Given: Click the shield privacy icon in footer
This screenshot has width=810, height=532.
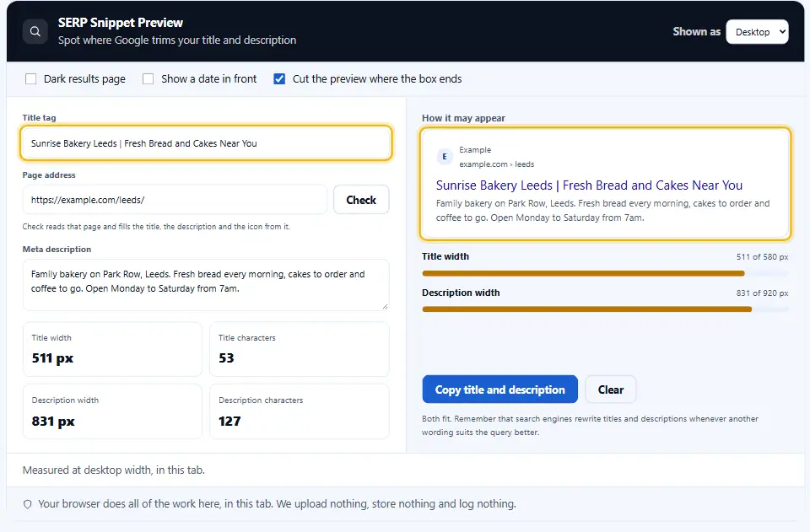Looking at the screenshot, I should tap(28, 504).
